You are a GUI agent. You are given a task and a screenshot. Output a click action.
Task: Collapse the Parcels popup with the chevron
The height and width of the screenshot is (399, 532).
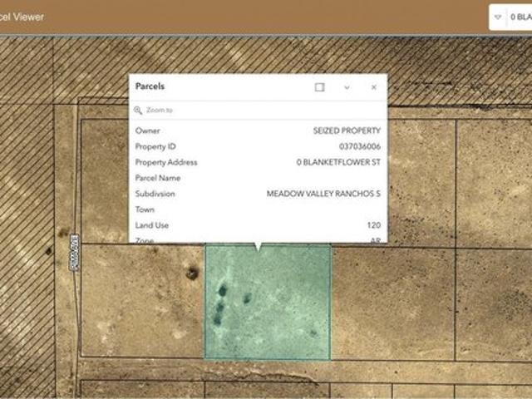tap(347, 87)
